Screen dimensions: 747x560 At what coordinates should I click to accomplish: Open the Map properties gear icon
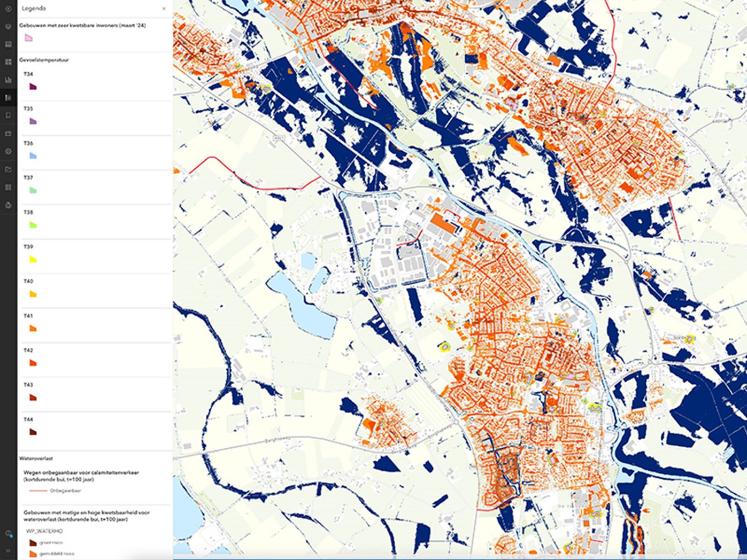pos(8,151)
